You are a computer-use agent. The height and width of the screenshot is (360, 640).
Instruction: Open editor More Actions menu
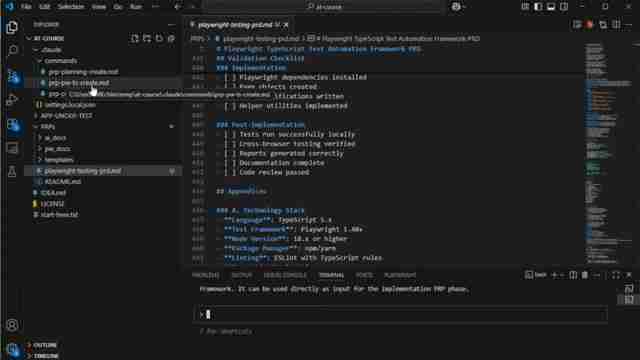tap(629, 25)
